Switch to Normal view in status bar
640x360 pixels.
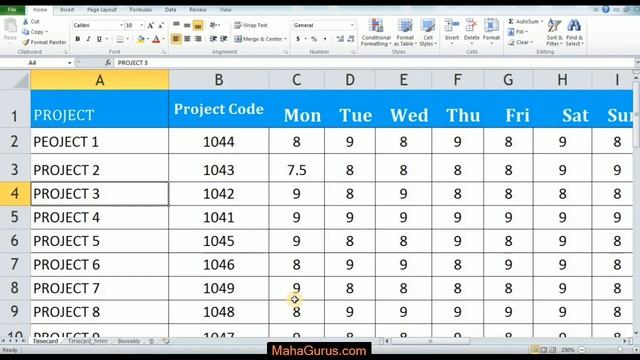(535, 350)
